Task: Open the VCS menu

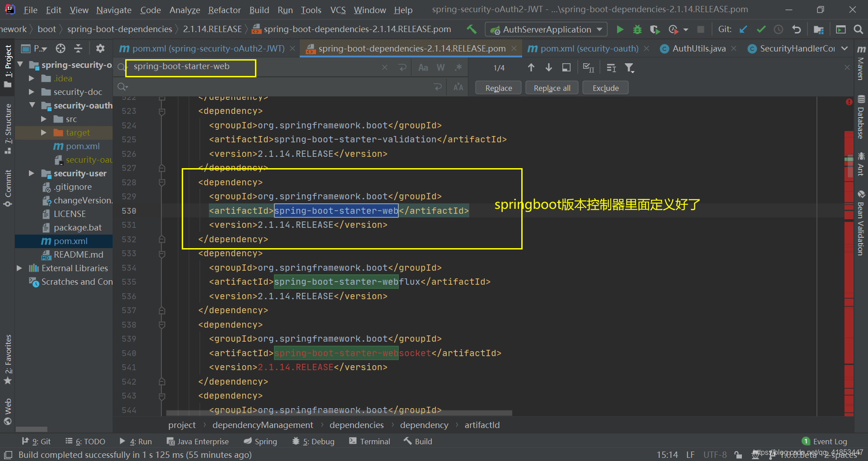Action: point(338,10)
